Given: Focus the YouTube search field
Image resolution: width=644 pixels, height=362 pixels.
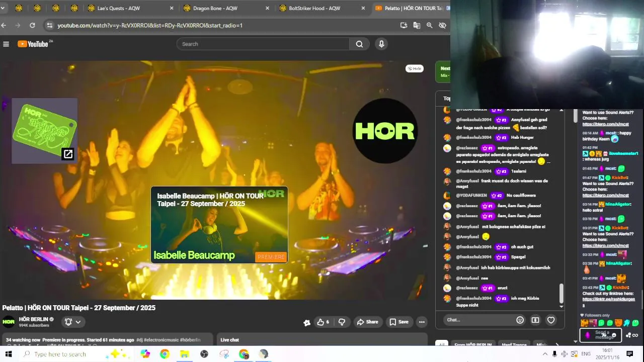Looking at the screenshot, I should pyautogui.click(x=263, y=44).
